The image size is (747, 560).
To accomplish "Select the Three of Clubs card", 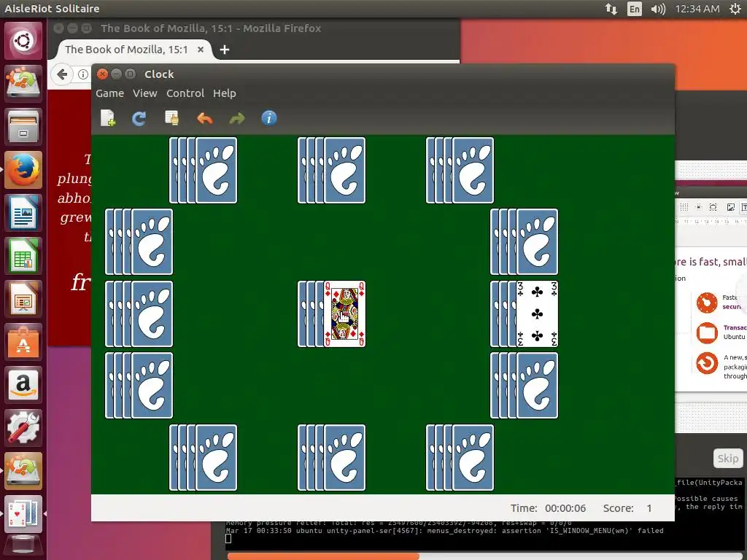I will click(537, 314).
